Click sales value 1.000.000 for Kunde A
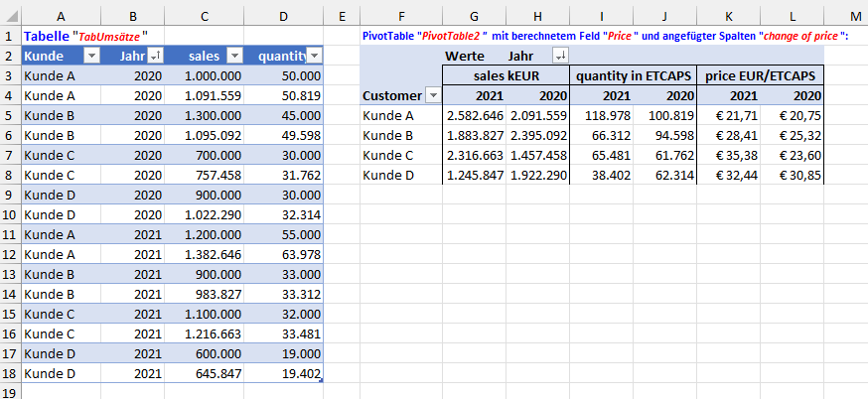 tap(205, 75)
